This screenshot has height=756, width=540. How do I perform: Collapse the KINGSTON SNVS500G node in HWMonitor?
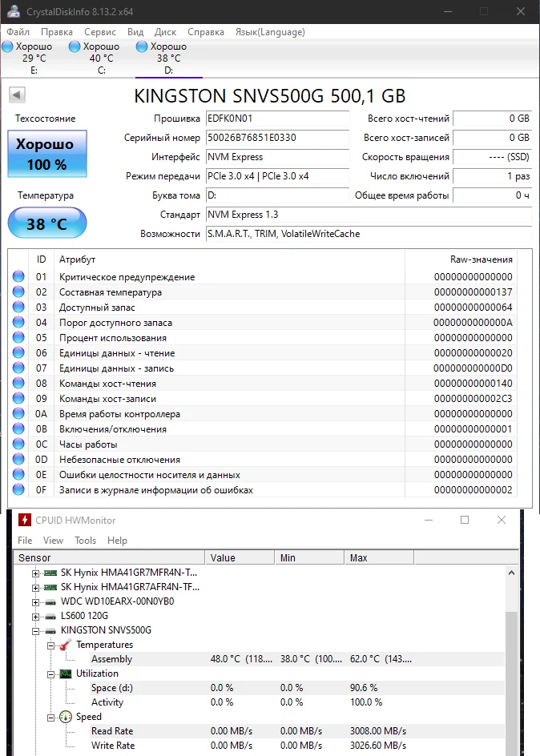coord(36,631)
